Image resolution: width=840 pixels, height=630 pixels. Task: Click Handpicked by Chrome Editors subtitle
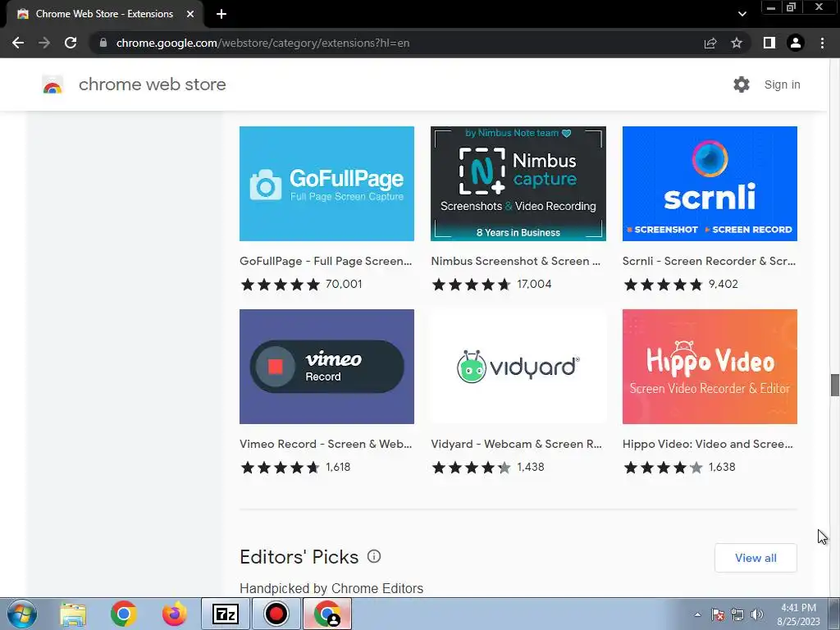tap(331, 588)
